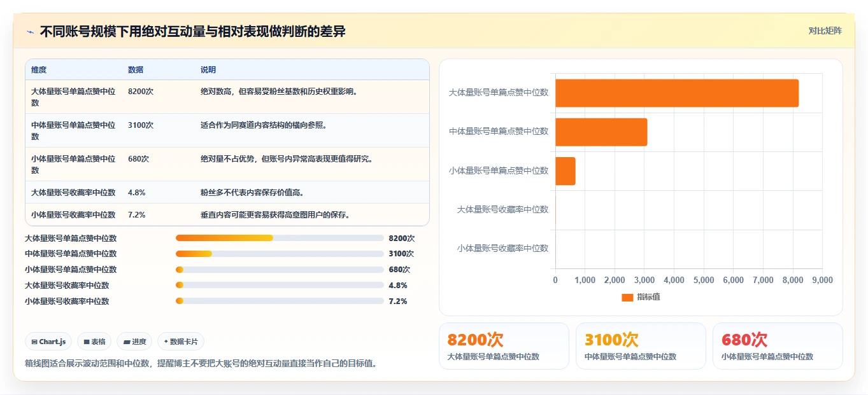
Task: Click the 7.2% table cell
Action: pyautogui.click(x=137, y=215)
